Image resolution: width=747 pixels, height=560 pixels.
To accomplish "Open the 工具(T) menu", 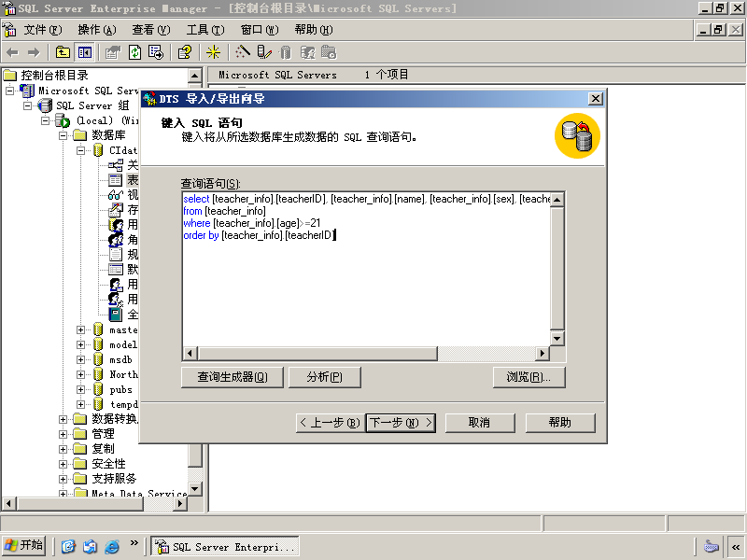I will (x=205, y=30).
